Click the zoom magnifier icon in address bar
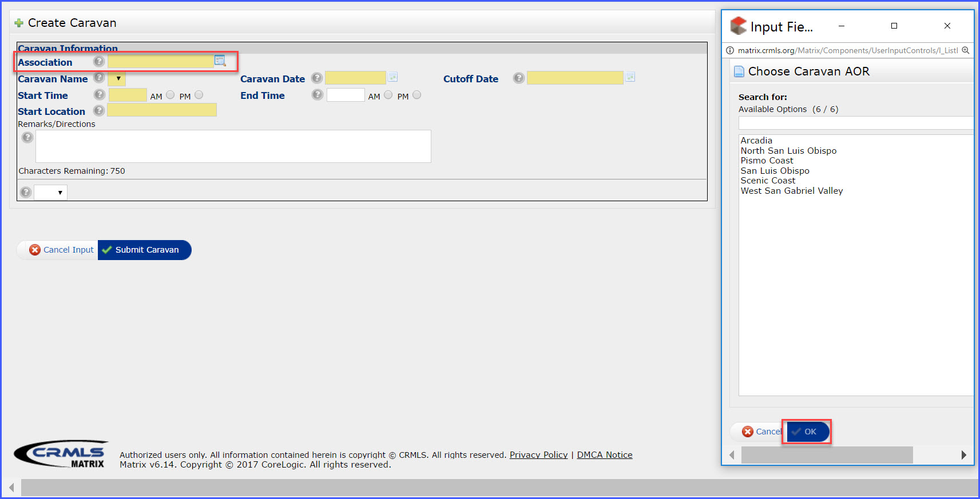Image resolution: width=980 pixels, height=499 pixels. (965, 50)
